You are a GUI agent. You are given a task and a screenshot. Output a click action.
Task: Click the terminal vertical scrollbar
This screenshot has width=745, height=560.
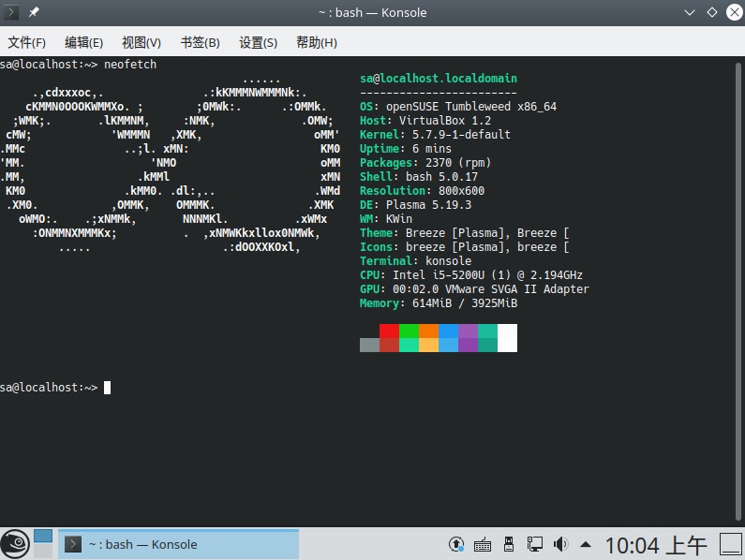coord(738,290)
